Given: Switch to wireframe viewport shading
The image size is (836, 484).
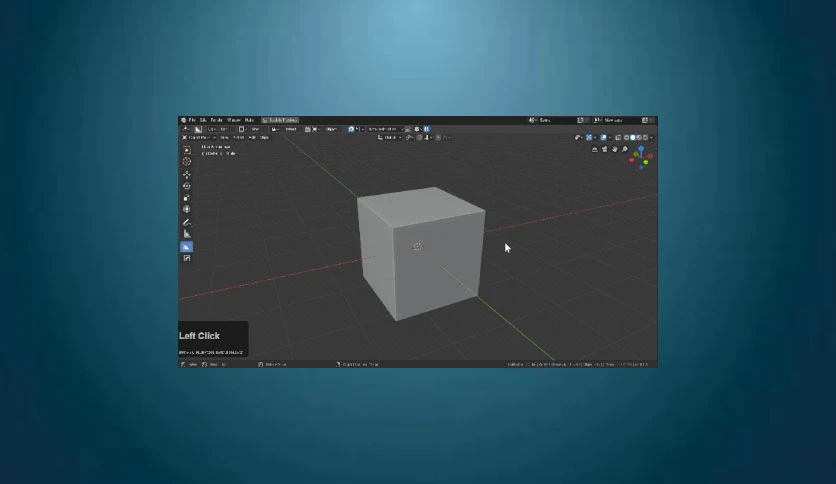Looking at the screenshot, I should (x=626, y=138).
